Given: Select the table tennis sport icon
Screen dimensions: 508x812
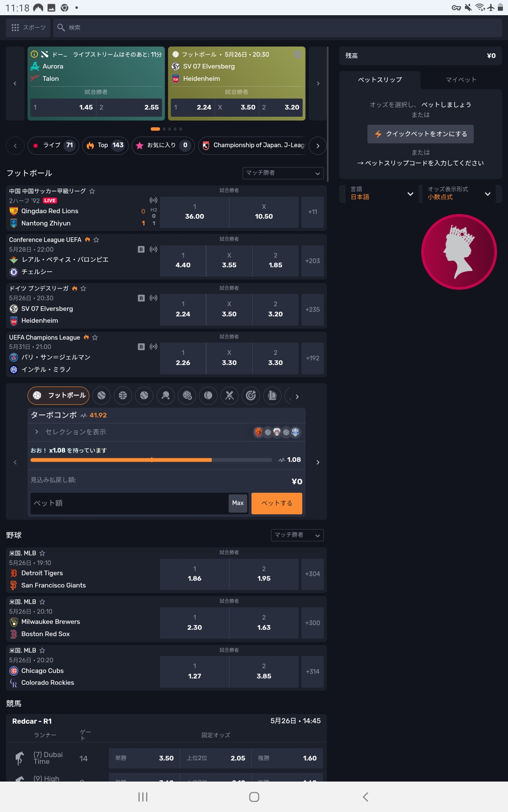Looking at the screenshot, I should [166, 395].
